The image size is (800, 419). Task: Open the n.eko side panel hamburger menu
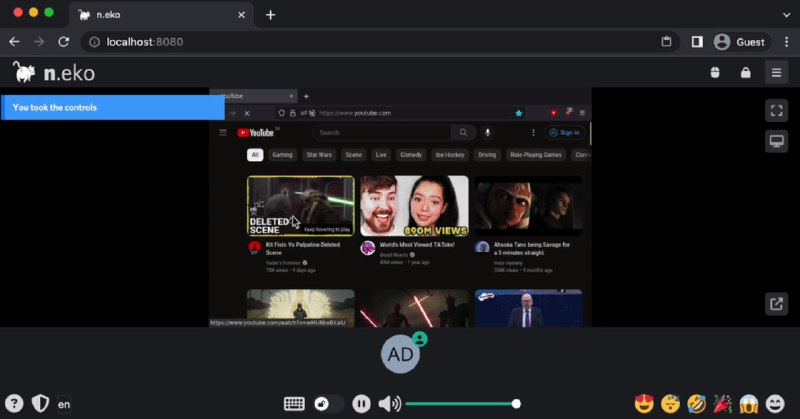[776, 72]
